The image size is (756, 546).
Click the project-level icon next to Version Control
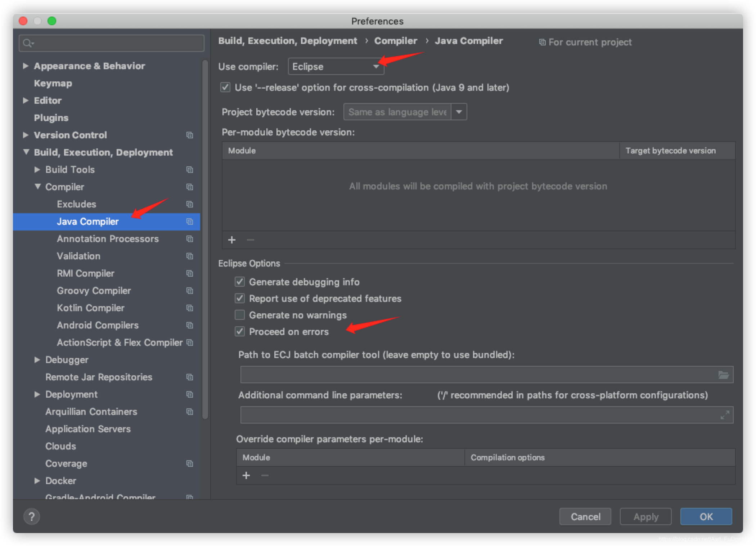[190, 135]
